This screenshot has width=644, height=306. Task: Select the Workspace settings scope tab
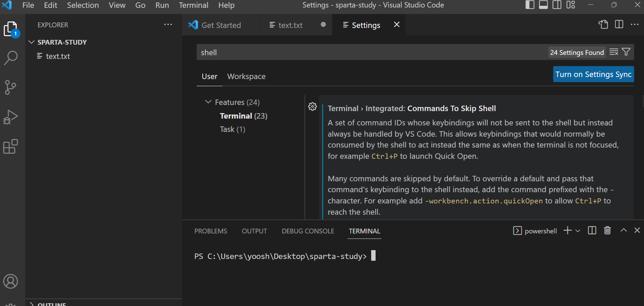(x=246, y=76)
